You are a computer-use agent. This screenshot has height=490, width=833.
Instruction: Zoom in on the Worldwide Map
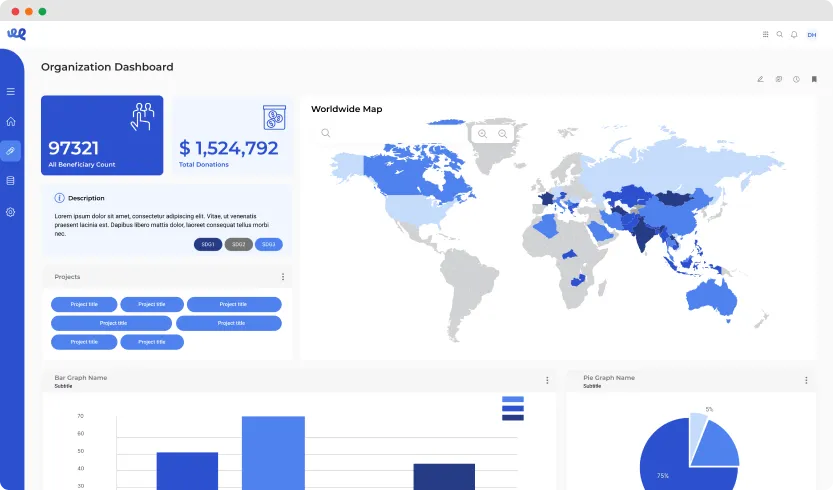(x=483, y=133)
